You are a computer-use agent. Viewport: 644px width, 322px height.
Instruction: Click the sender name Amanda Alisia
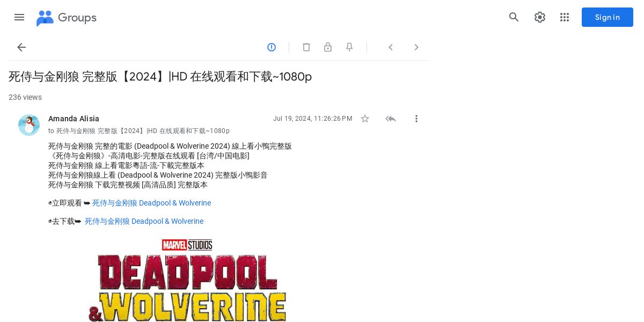pyautogui.click(x=74, y=119)
